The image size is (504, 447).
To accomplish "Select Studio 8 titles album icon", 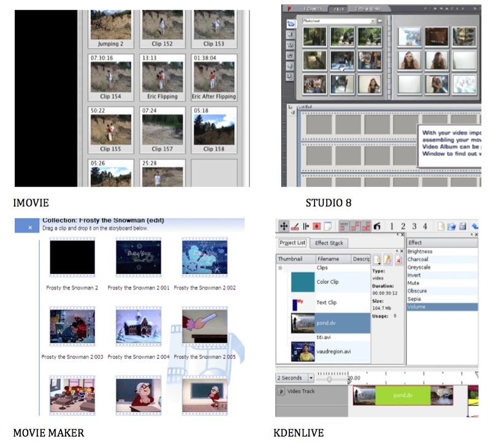I will [x=290, y=45].
